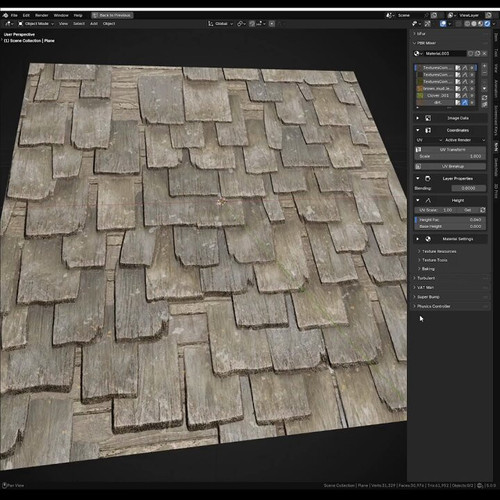Click the UV Breakup button
The image size is (500, 500).
(450, 166)
